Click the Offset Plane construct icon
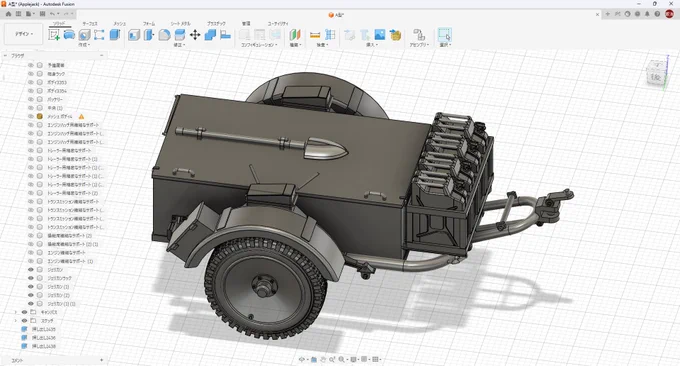 coord(295,35)
